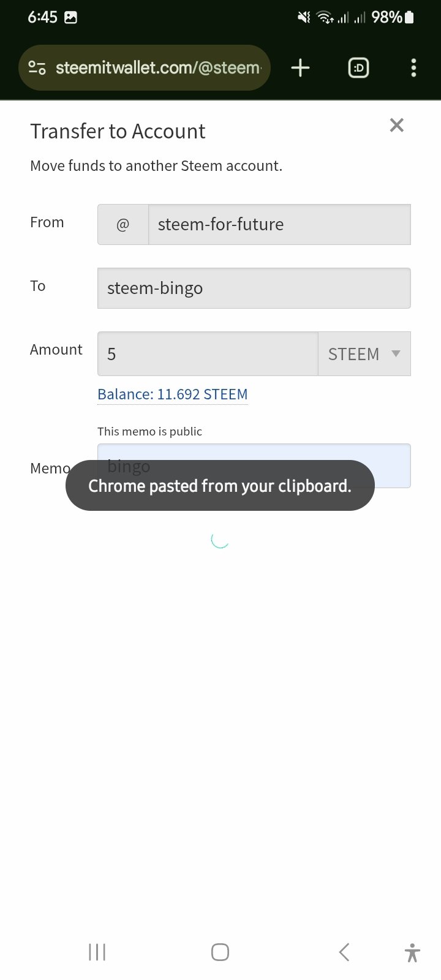The image size is (441, 980).
Task: Tap the steemitwallet.com URL address bar
Action: [158, 68]
